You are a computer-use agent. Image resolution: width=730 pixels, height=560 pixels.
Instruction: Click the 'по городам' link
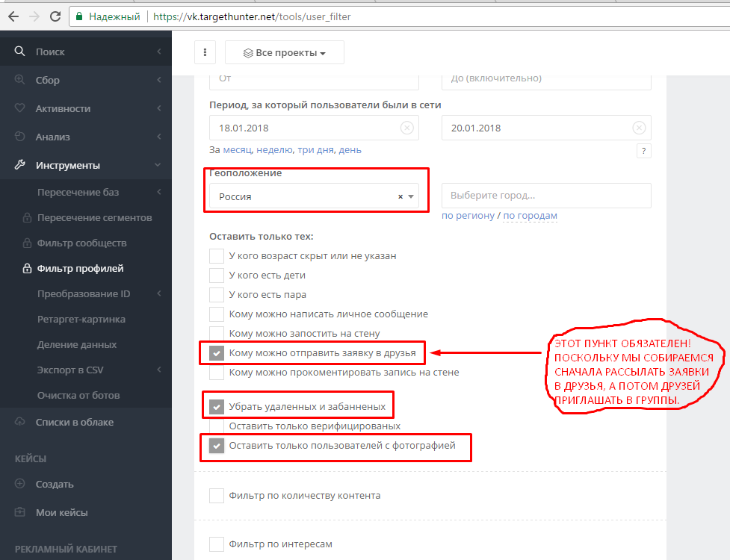(x=531, y=216)
